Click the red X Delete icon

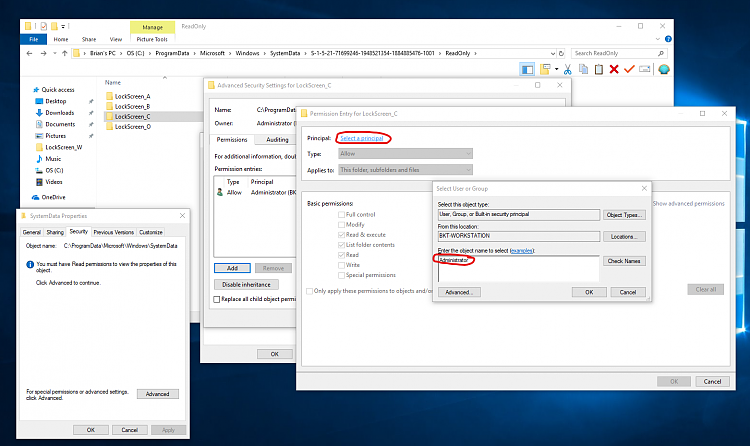[613, 69]
